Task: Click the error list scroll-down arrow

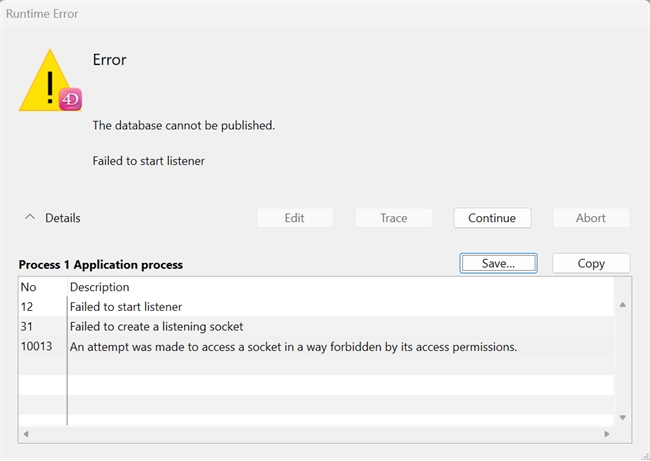Action: click(x=623, y=417)
